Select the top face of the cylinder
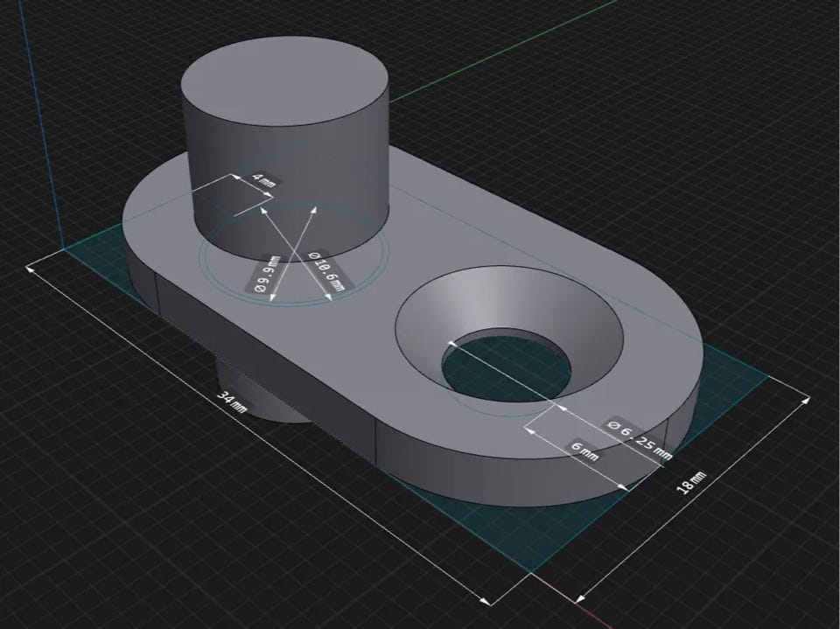This screenshot has height=629, width=840. pyautogui.click(x=285, y=79)
